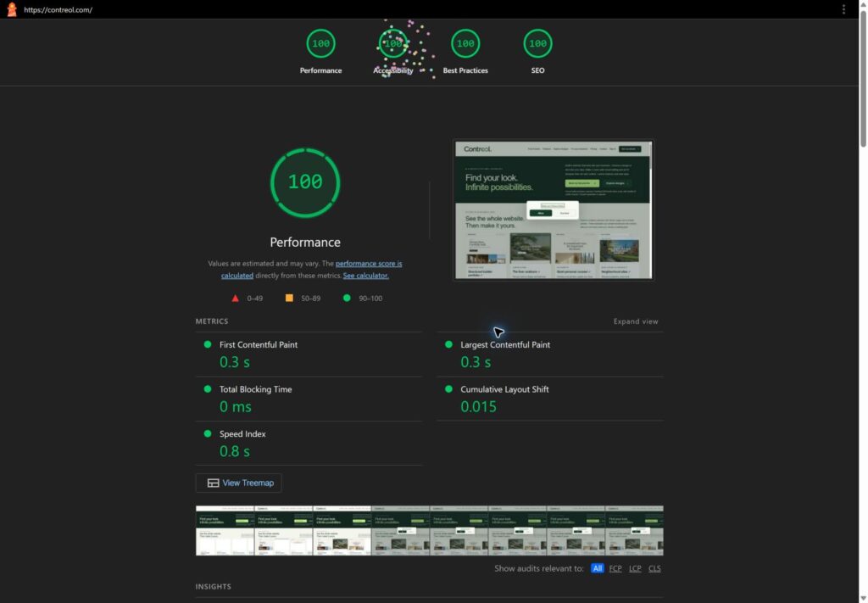
Task: Jump to the Performance score gauge
Action: point(320,52)
